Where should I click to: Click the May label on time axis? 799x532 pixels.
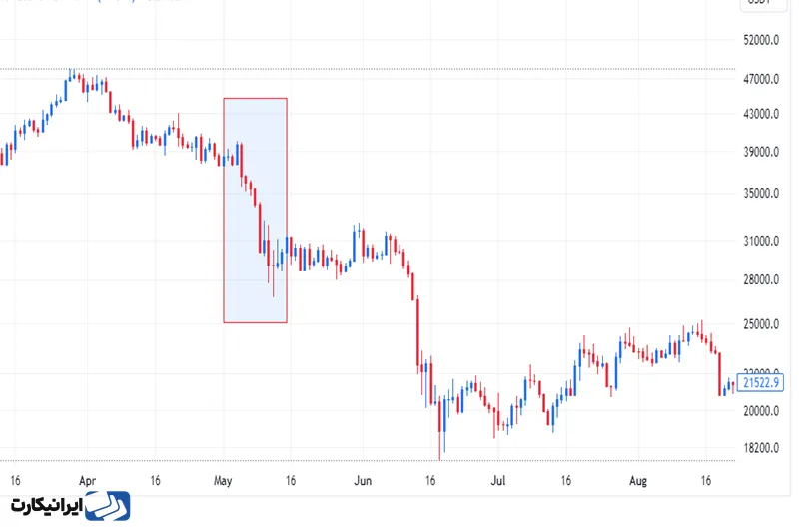coord(223,481)
